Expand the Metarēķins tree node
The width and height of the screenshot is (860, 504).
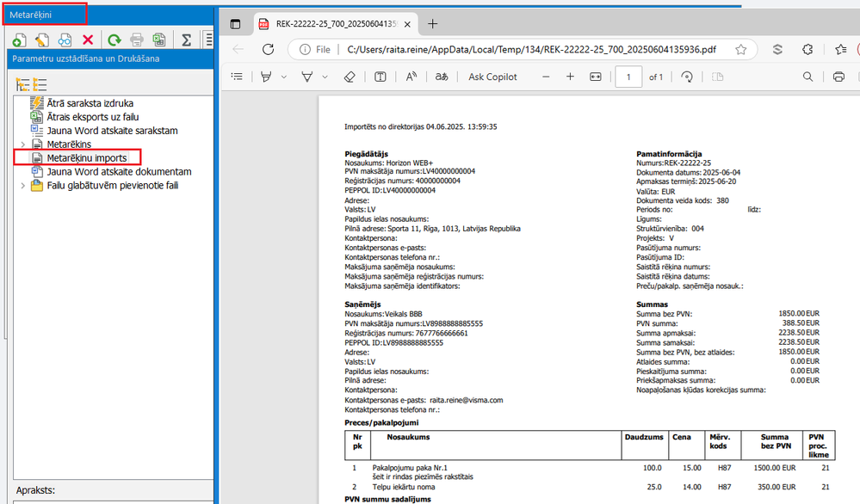[22, 144]
